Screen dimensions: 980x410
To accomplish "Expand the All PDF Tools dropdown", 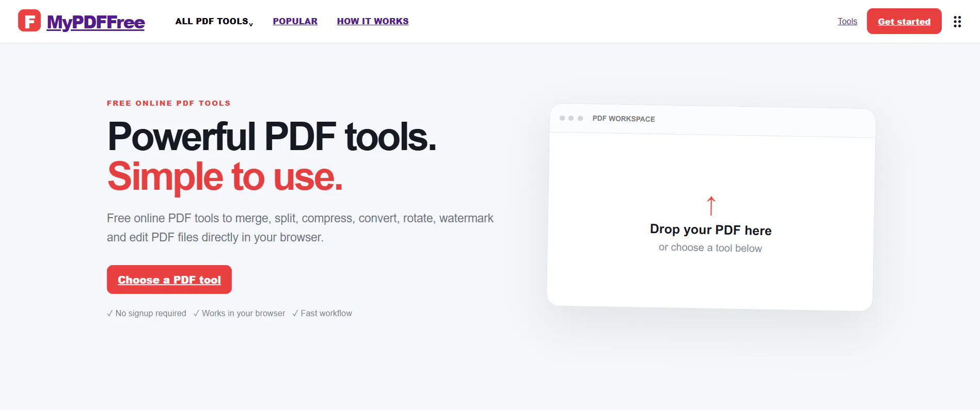I will pos(214,21).
